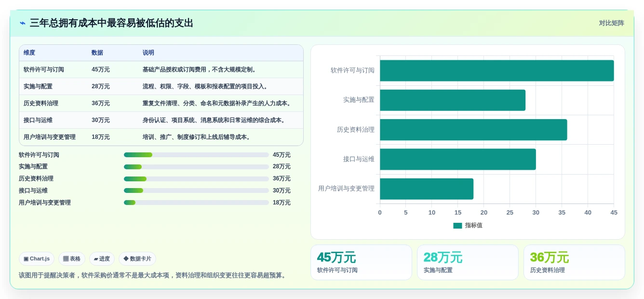The image size is (644, 299).
Task: Click progress bar for 用户培训与变更管理
Action: [x=196, y=203]
